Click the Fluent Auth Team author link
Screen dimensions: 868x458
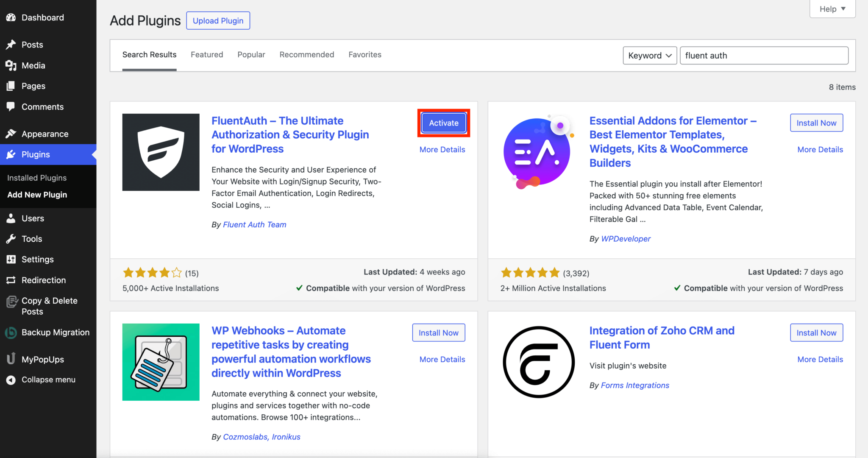pos(254,225)
